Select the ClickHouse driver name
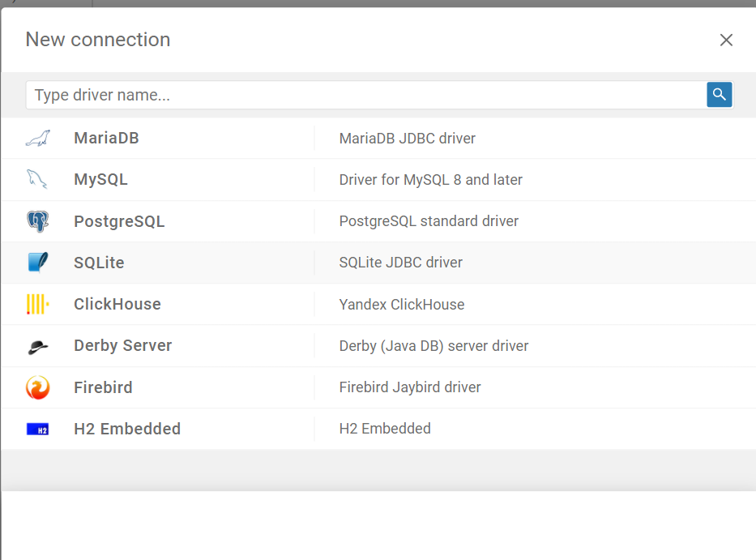This screenshot has height=560, width=756. [x=117, y=305]
